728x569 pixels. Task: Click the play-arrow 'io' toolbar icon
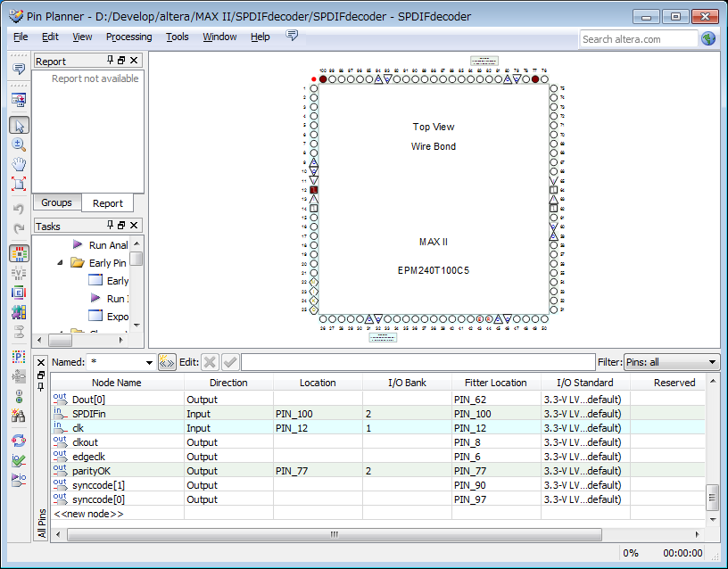[19, 480]
